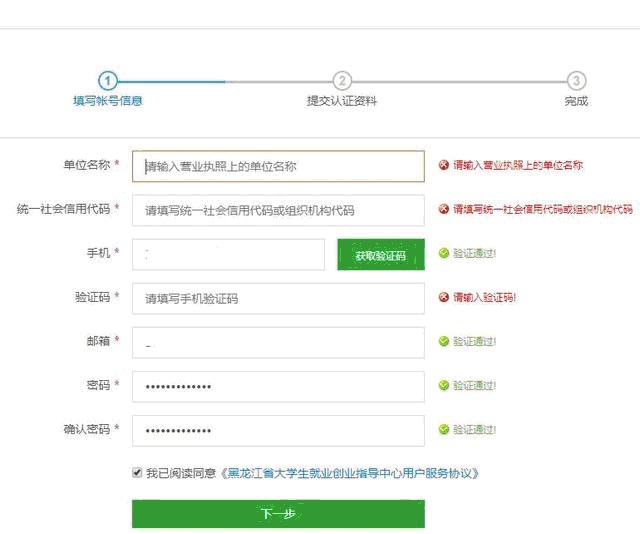Open the 黑龙江省大学生就业创业指导中心用户服务协议 link

(351, 473)
